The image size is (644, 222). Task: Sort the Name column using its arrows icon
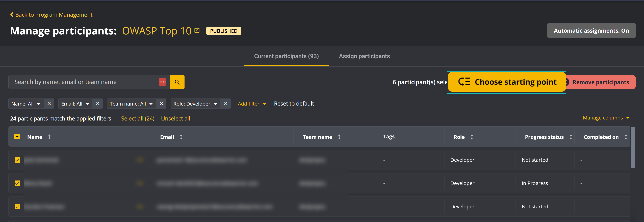tap(49, 137)
